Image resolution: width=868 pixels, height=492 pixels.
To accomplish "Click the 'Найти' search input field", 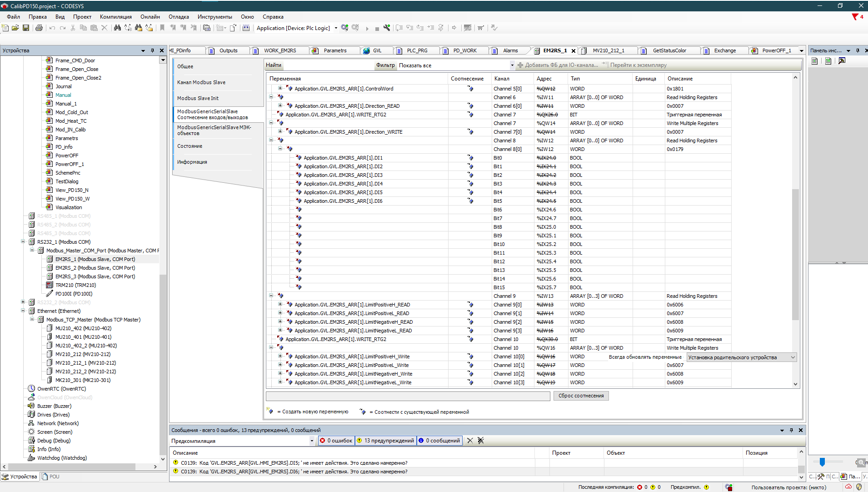I will point(328,65).
